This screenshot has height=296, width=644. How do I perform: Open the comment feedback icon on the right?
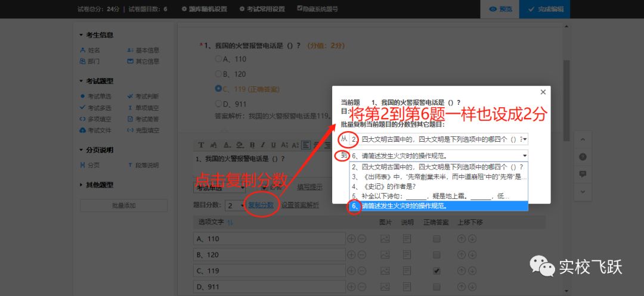pos(583,175)
